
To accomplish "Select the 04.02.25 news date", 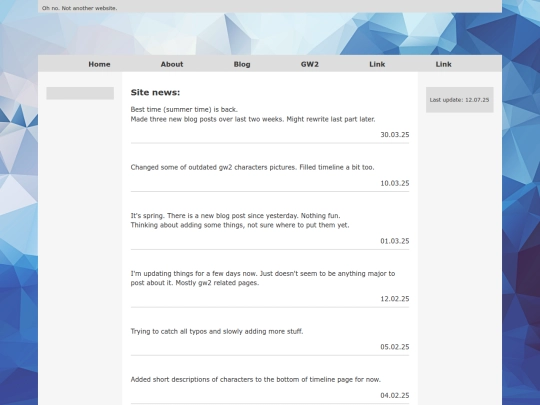I will 395,395.
